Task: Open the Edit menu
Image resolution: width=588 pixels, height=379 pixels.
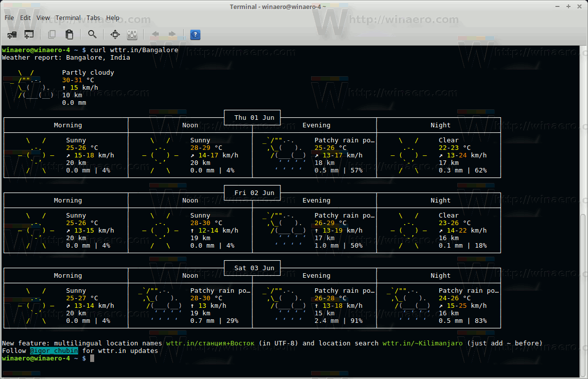Action: [25, 18]
